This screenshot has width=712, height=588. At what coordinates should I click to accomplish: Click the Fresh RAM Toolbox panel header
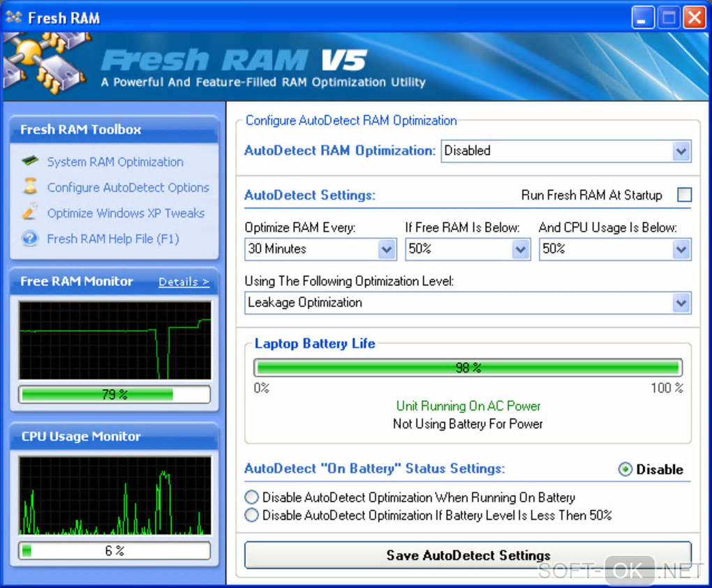(x=114, y=130)
